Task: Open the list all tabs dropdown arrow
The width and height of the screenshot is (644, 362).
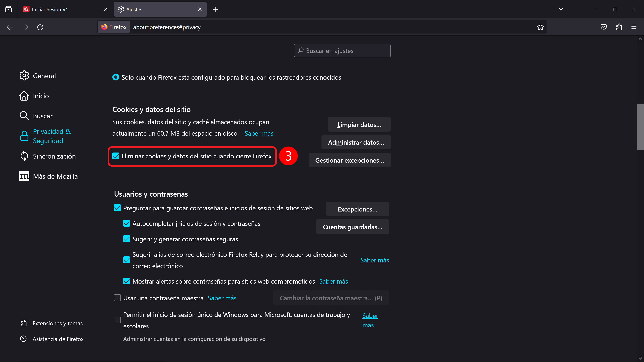Action: 561,9
